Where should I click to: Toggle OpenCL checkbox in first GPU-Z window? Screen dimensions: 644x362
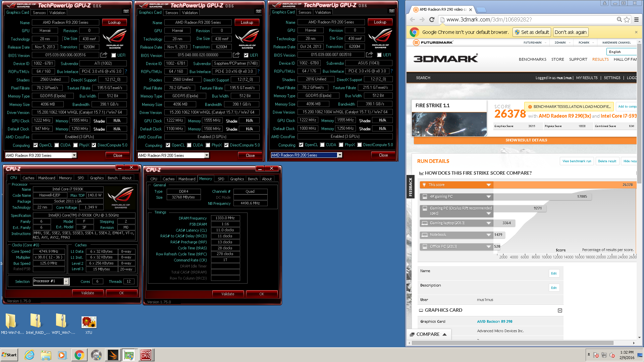click(x=36, y=145)
